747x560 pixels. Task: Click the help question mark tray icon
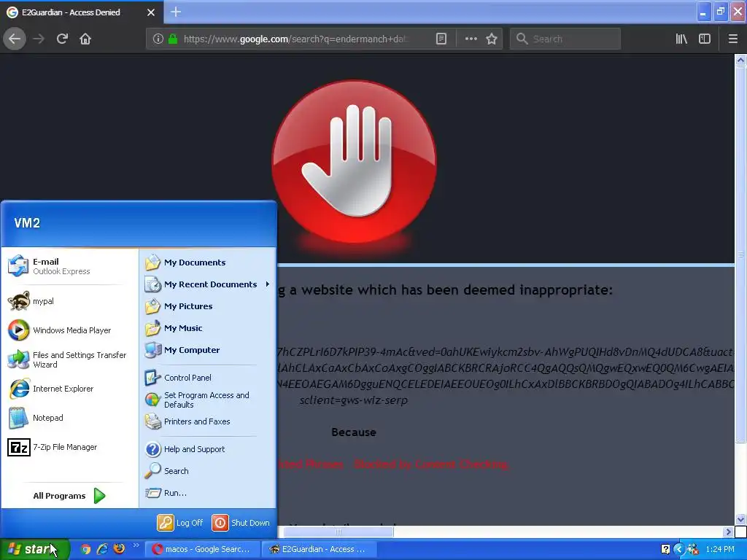(665, 549)
